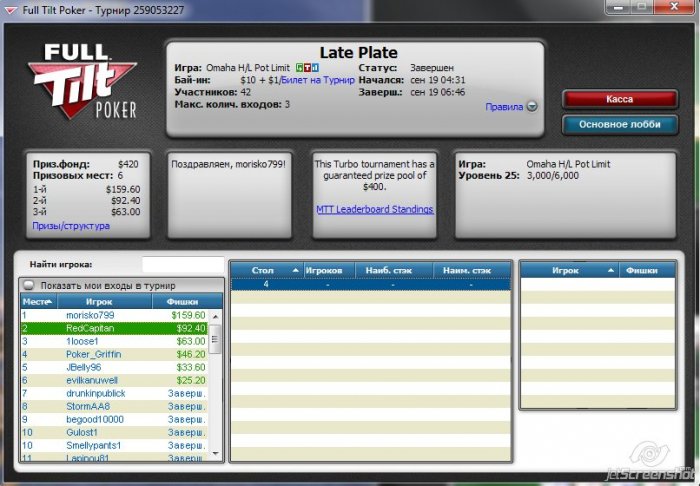The height and width of the screenshot is (486, 700).
Task: Expand the Правила rules arrow
Action: point(532,107)
